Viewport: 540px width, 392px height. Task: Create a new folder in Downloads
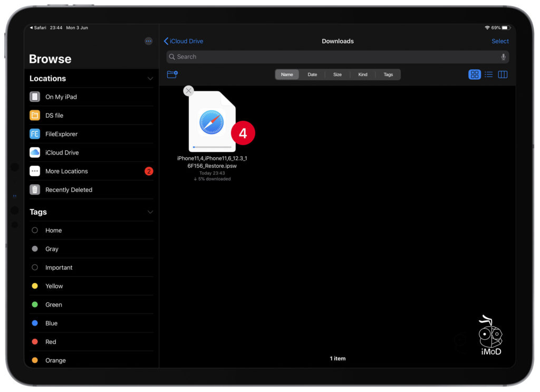172,74
